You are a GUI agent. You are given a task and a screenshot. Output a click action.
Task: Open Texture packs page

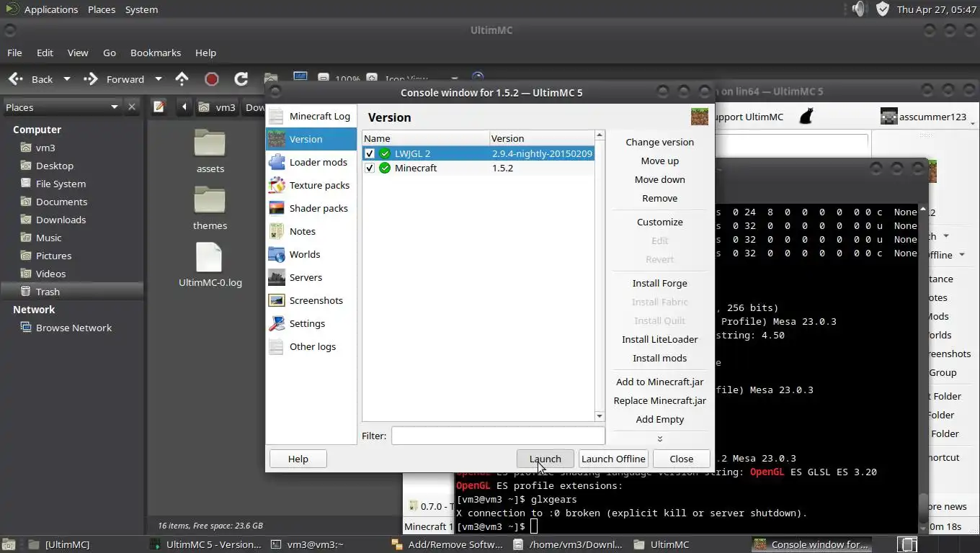click(311, 185)
